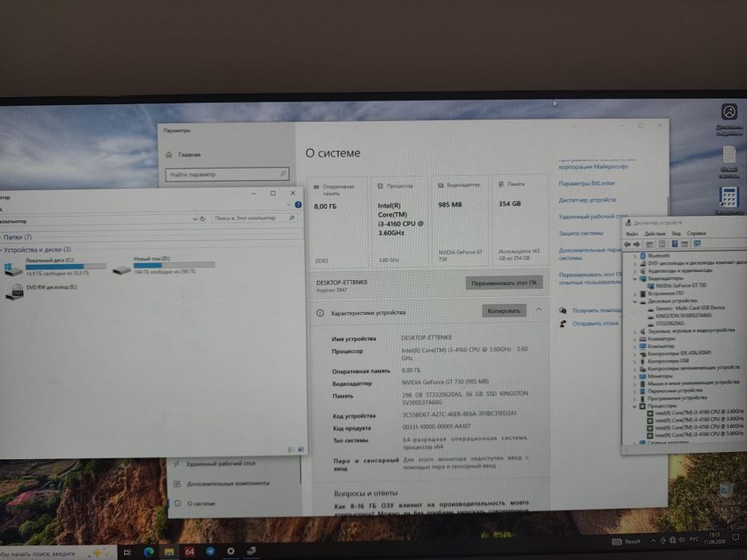Select Generic- Multi-Card USB Device entry
This screenshot has width=747, height=560.
pos(690,308)
